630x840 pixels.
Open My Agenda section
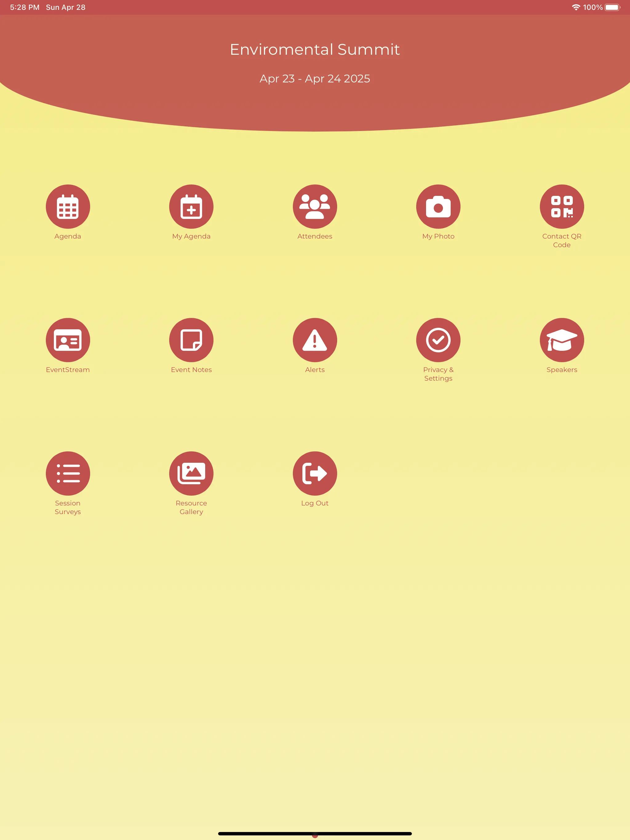click(x=191, y=206)
